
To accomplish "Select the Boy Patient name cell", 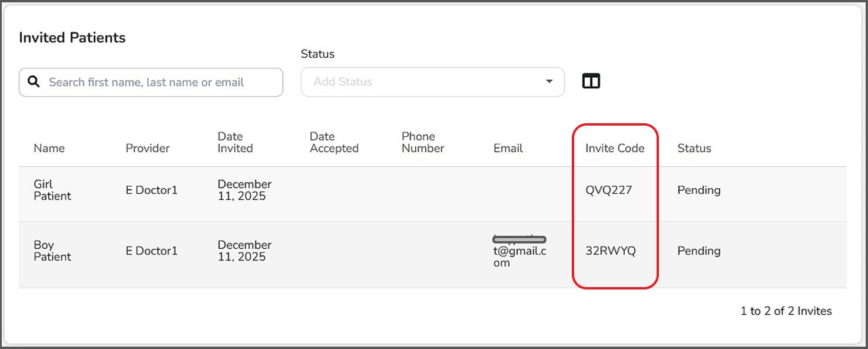I will [x=52, y=251].
